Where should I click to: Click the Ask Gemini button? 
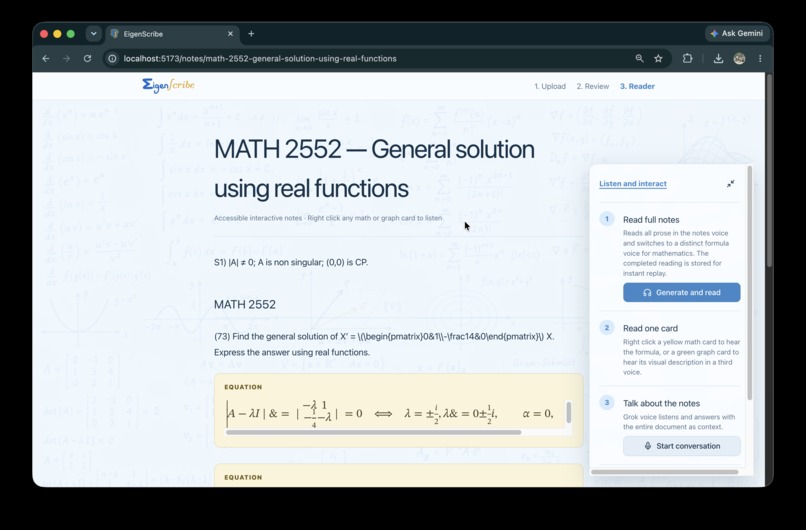point(737,33)
